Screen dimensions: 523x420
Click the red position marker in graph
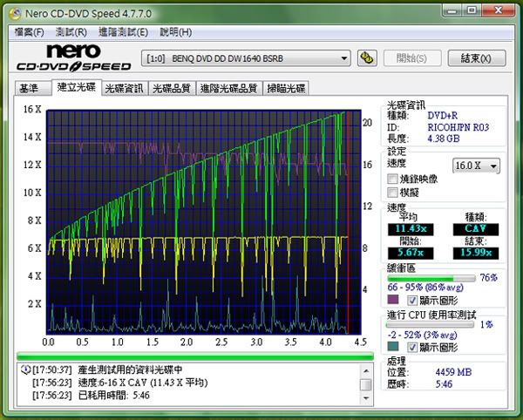click(x=348, y=222)
